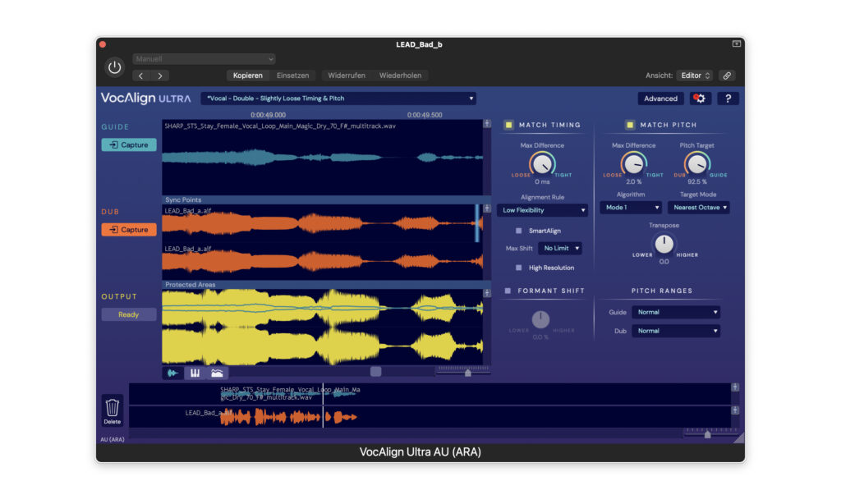Image resolution: width=841 pixels, height=504 pixels.
Task: Click Wiederholen in the header
Action: click(400, 76)
